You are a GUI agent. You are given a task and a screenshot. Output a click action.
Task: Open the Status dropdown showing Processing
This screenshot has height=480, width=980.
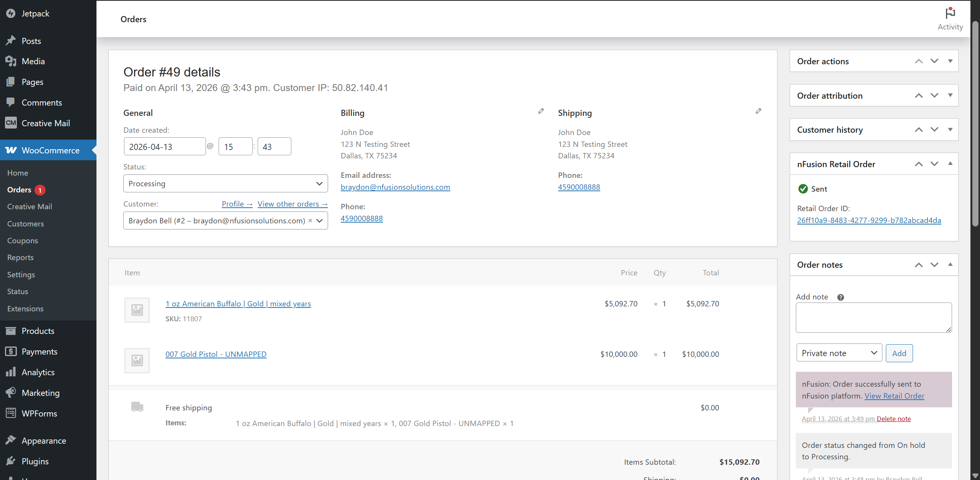pyautogui.click(x=225, y=184)
